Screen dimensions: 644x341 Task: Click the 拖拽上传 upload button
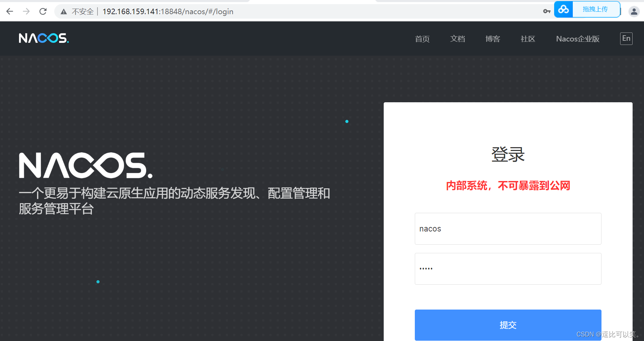point(595,9)
